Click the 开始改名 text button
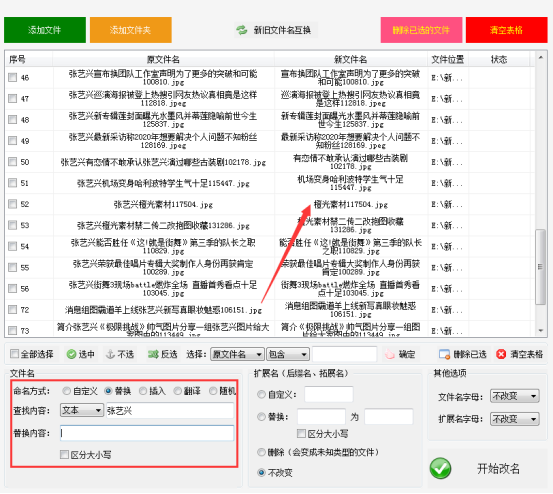Image resolution: width=553 pixels, height=494 pixels. 498,469
